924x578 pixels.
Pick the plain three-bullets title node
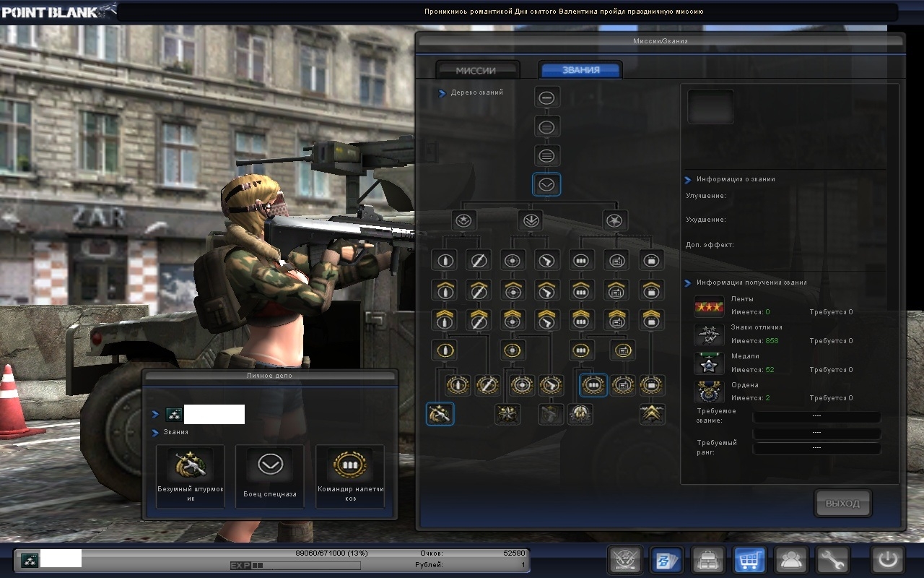coord(582,259)
